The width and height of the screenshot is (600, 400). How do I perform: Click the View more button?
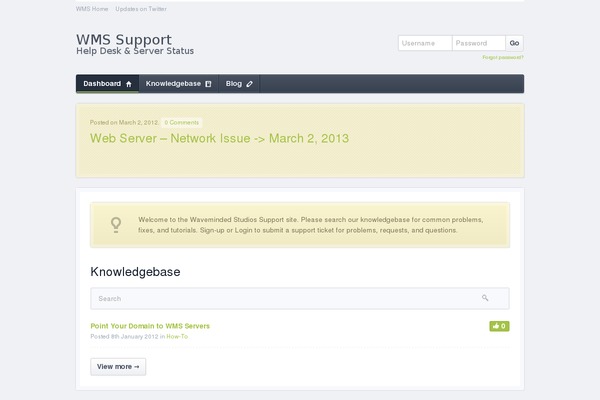[118, 367]
